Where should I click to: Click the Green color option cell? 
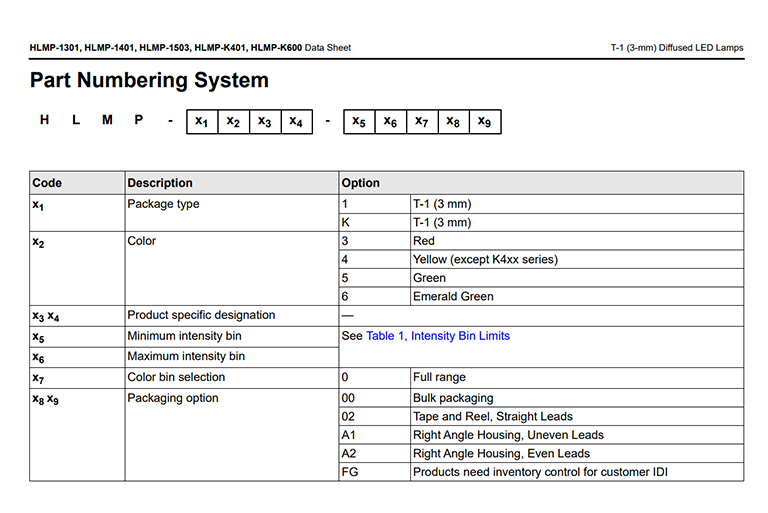(x=577, y=278)
